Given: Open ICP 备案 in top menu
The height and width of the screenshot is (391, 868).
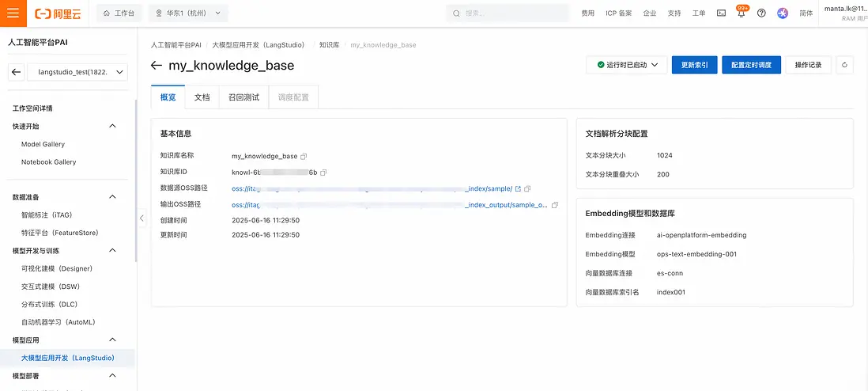Looking at the screenshot, I should [x=618, y=13].
